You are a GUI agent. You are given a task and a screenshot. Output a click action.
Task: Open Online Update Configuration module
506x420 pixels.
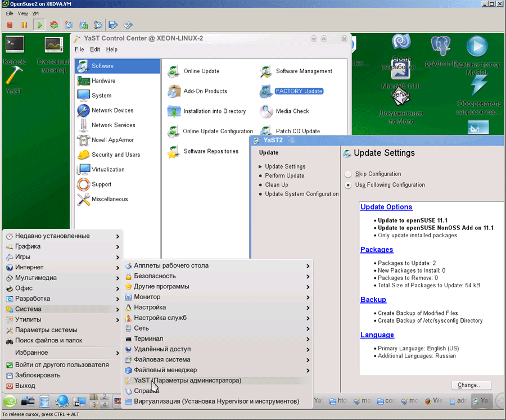(x=210, y=132)
